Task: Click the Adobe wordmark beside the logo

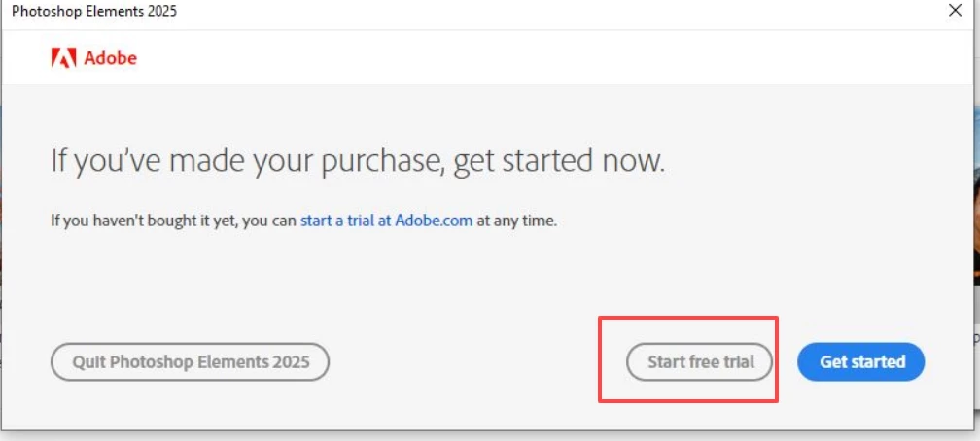Action: coord(110,58)
